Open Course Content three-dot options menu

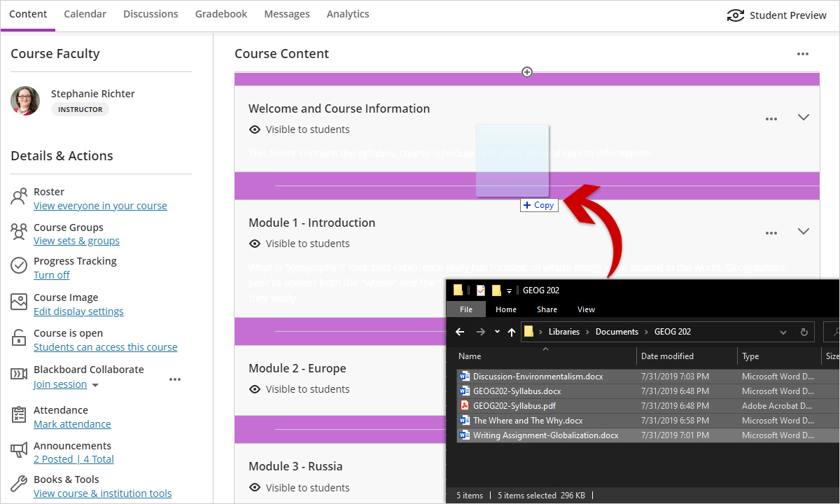(x=802, y=55)
